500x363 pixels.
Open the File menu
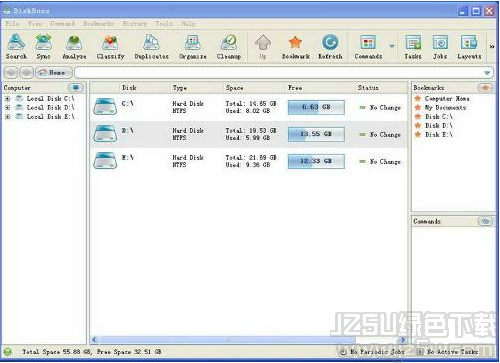(x=12, y=24)
